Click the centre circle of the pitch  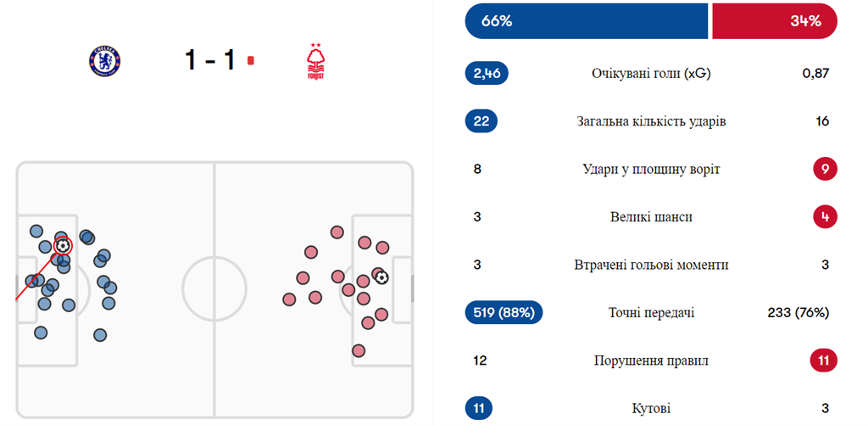214,288
